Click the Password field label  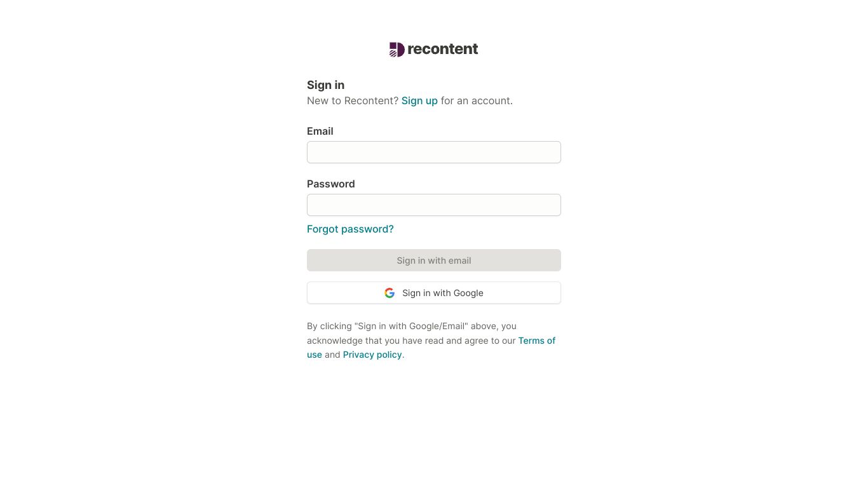[330, 184]
